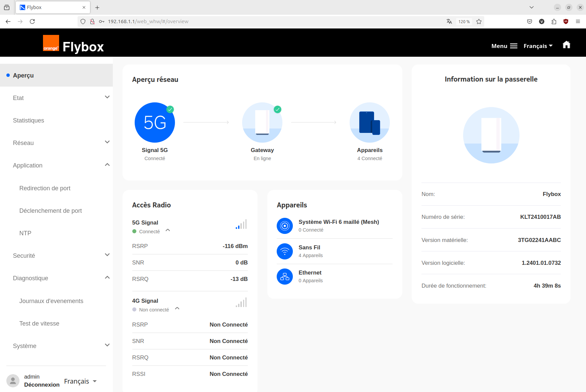Open the list all tabs dropdown arrow
The height and width of the screenshot is (392, 586).
point(532,7)
